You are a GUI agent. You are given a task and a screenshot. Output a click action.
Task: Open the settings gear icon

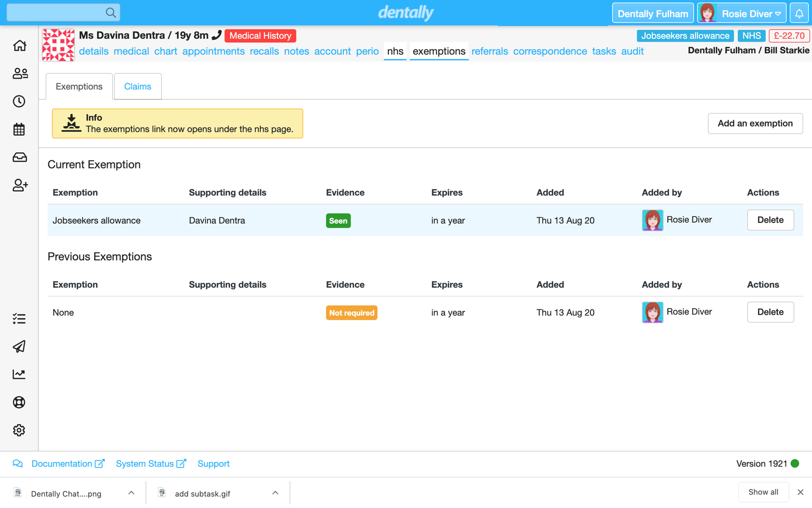(x=19, y=430)
